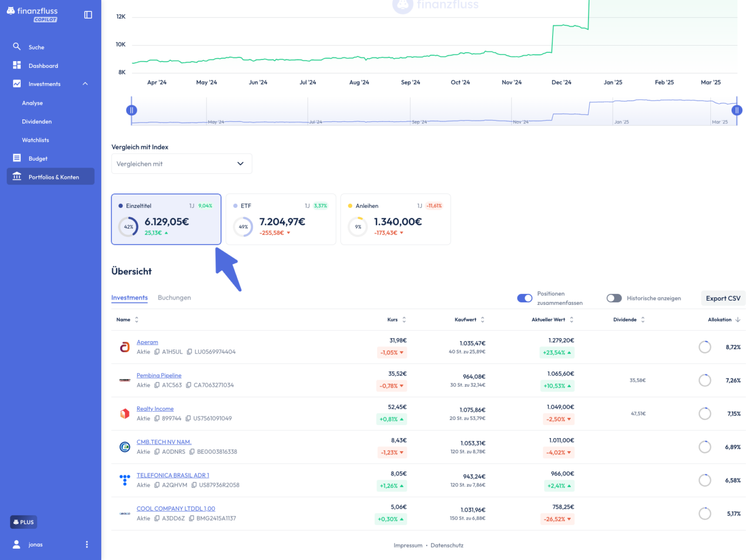
Task: Open the Aperam stock link
Action: coord(147,342)
